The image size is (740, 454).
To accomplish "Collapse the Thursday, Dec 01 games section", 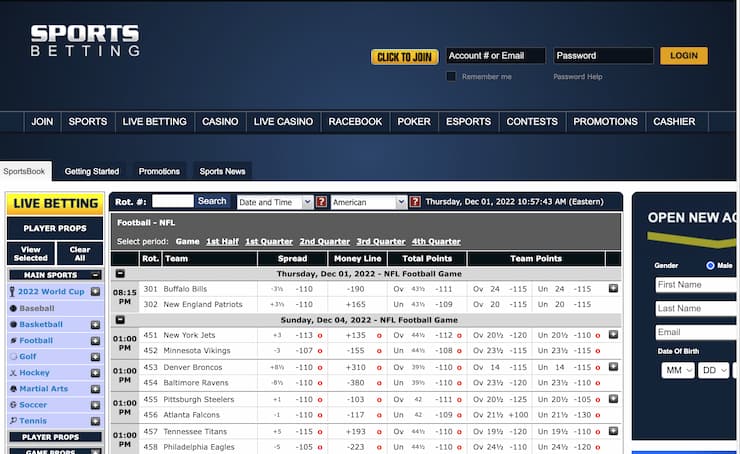I will click(x=120, y=273).
